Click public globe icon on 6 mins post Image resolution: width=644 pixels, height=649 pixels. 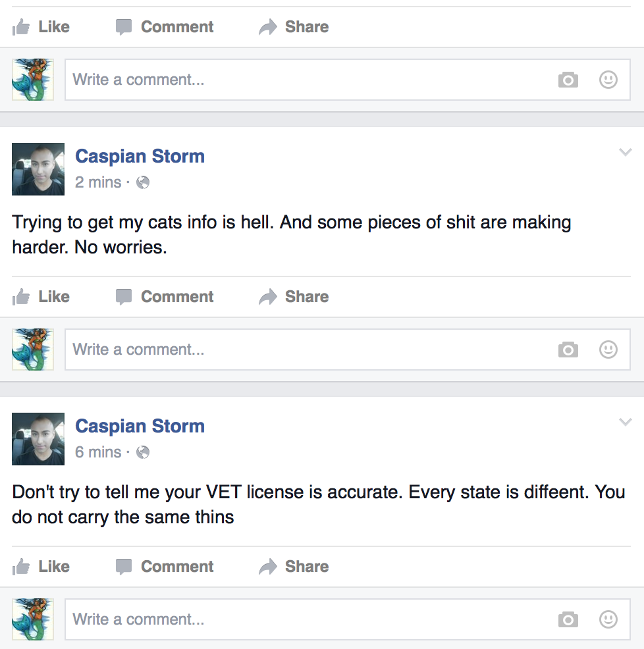coord(143,452)
